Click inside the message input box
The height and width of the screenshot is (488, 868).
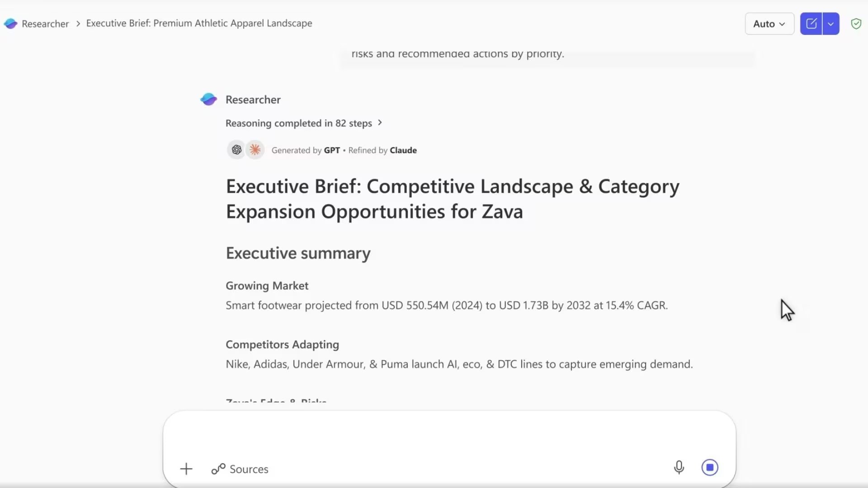click(449, 434)
